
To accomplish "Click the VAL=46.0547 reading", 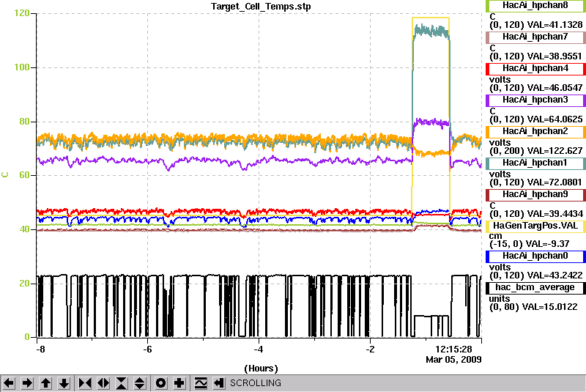I will point(555,88).
